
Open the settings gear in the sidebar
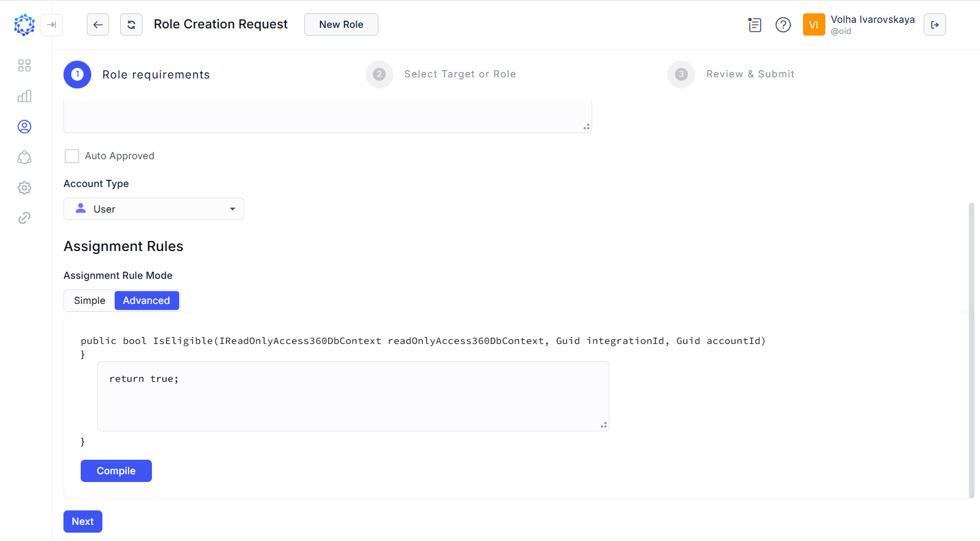(x=24, y=188)
